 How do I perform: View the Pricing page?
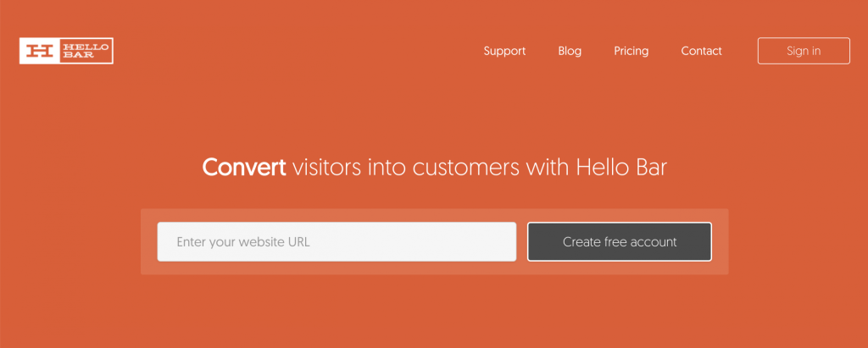click(631, 51)
